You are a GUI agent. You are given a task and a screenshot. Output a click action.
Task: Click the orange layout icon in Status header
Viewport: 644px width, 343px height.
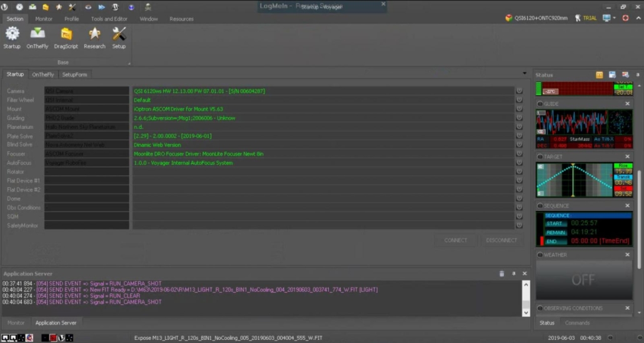(x=599, y=75)
